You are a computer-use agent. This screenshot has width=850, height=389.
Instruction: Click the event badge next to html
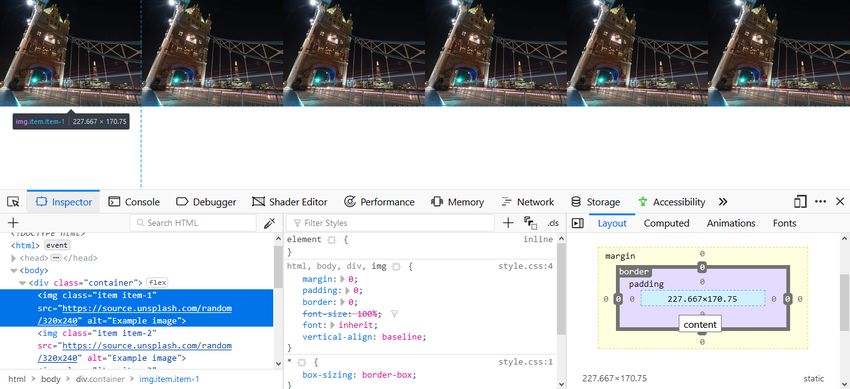pos(57,245)
